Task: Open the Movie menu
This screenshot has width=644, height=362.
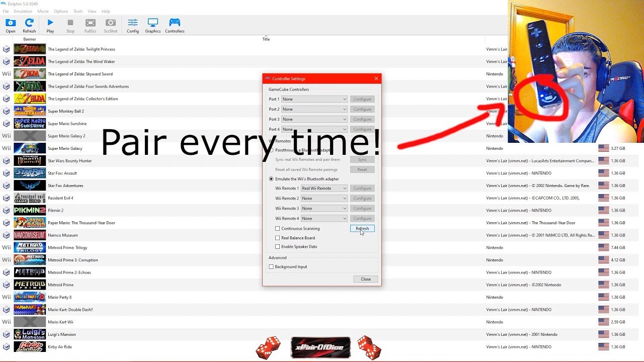Action: (43, 11)
